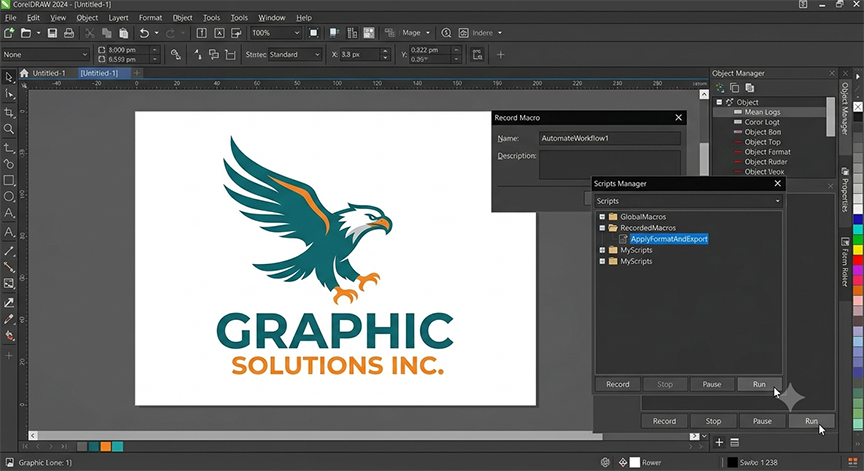Undo the last action with the Undo arrow
Image resolution: width=864 pixels, height=471 pixels.
pyautogui.click(x=144, y=33)
